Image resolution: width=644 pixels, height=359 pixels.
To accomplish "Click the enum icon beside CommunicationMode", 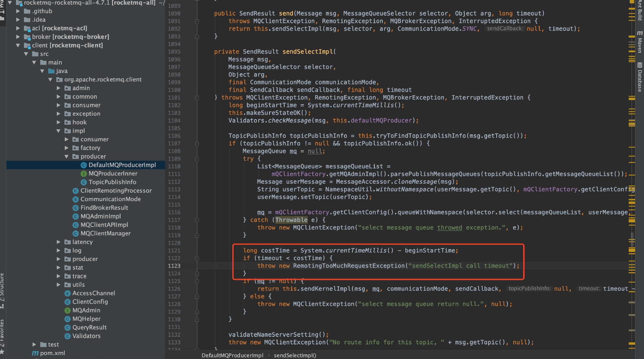I will point(75,199).
